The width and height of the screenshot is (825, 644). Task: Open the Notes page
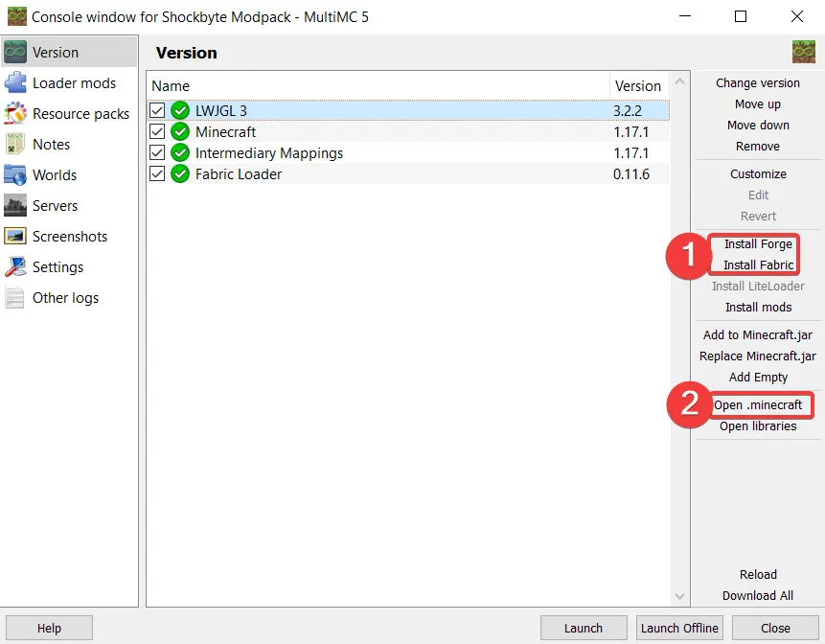tap(69, 144)
